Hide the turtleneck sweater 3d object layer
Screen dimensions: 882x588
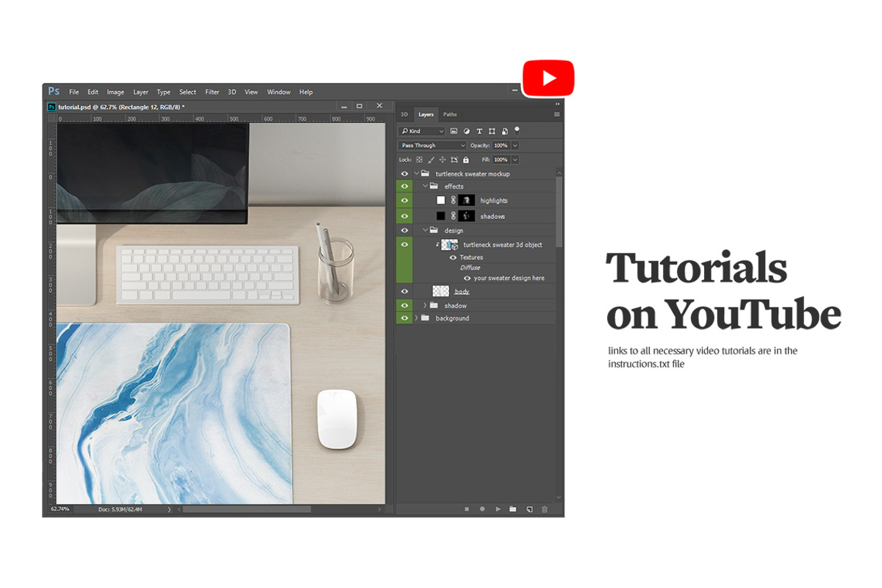tap(404, 244)
